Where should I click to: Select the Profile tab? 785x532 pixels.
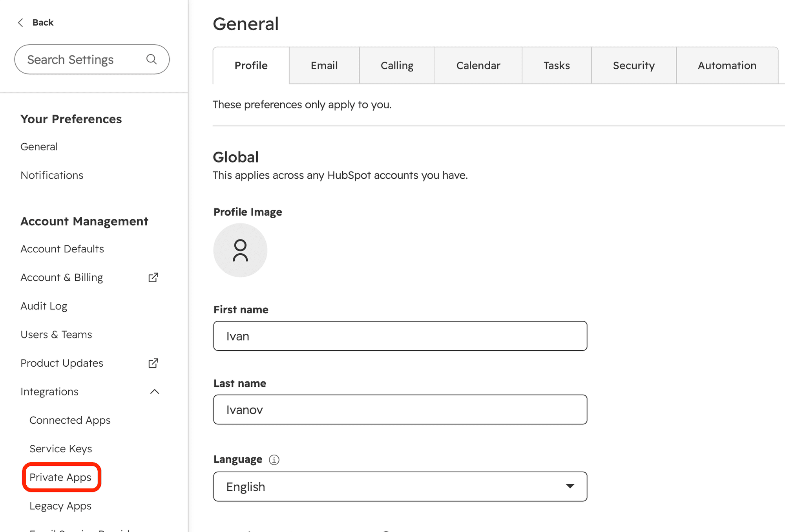pos(251,66)
